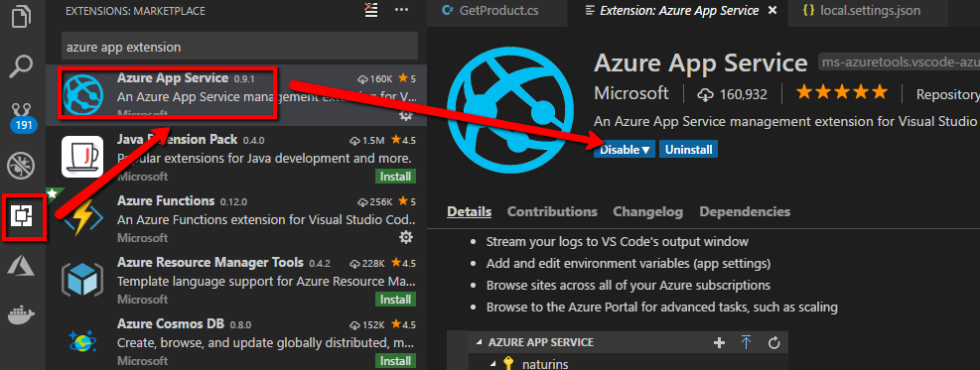This screenshot has height=370, width=980.
Task: Open the Dependencies tab
Action: pos(745,211)
